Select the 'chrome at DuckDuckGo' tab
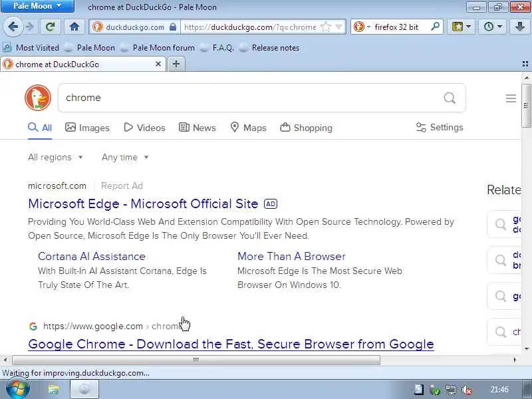The width and height of the screenshot is (532, 399). (83, 64)
